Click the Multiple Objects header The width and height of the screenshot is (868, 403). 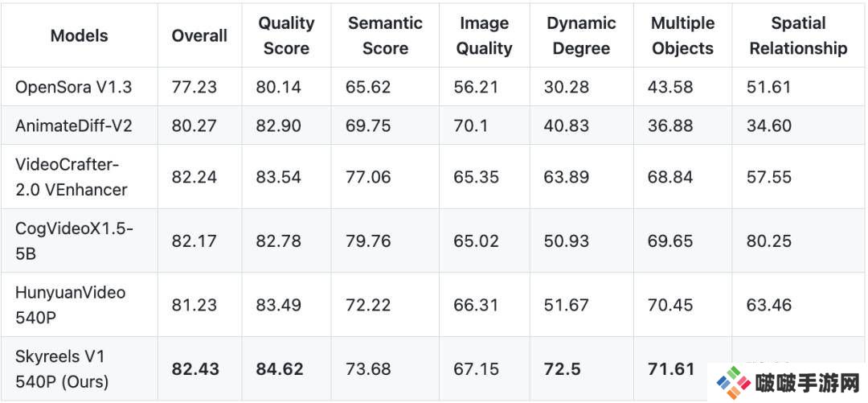point(682,35)
